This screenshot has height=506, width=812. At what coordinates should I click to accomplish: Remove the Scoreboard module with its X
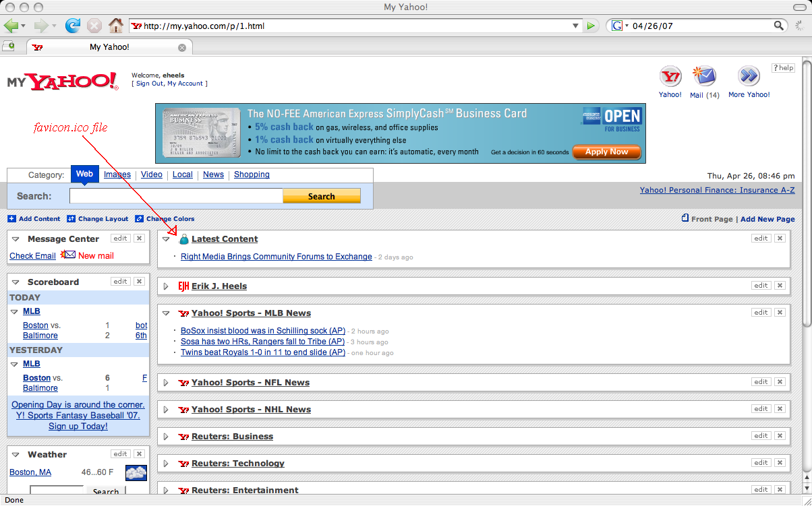click(139, 282)
